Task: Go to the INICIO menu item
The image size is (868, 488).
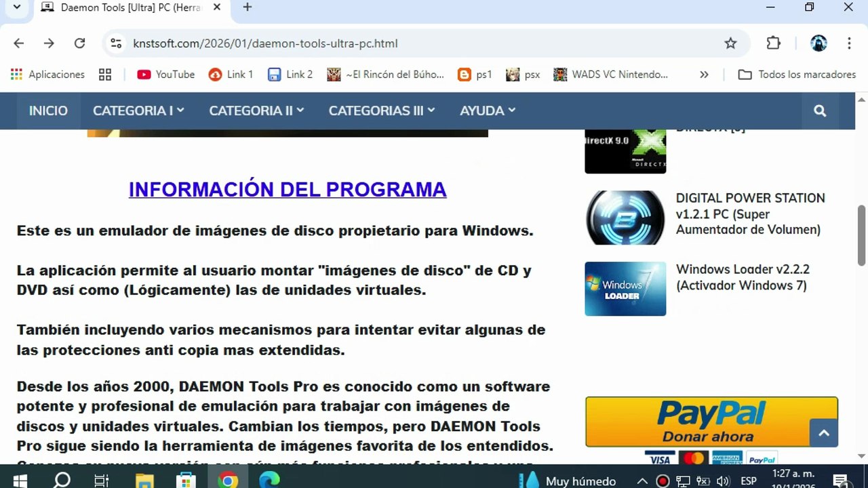Action: click(x=48, y=110)
